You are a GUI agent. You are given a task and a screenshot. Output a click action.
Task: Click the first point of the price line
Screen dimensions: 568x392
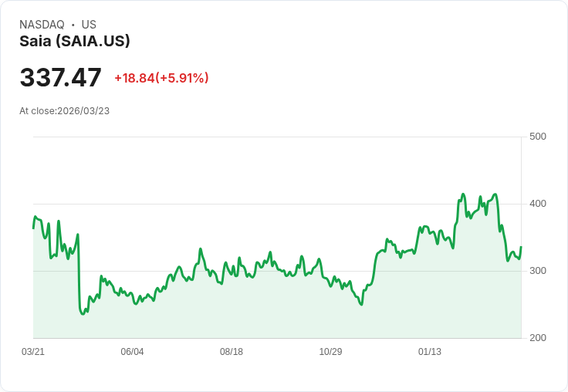pyautogui.click(x=33, y=228)
